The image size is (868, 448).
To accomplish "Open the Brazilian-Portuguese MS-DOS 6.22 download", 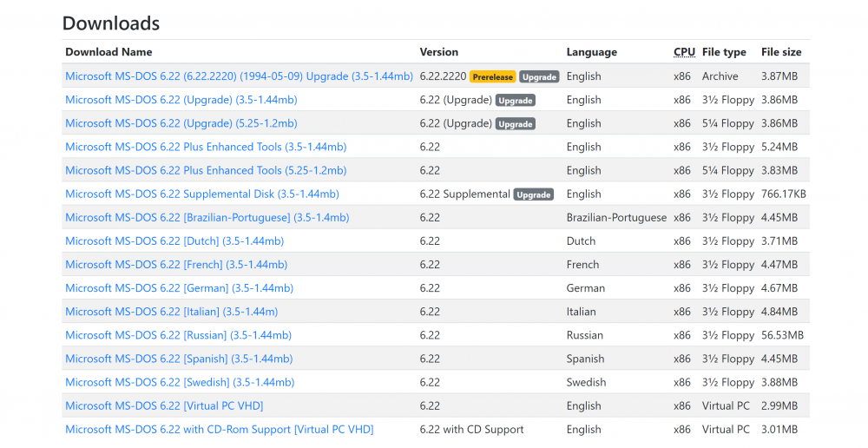I will tap(207, 218).
